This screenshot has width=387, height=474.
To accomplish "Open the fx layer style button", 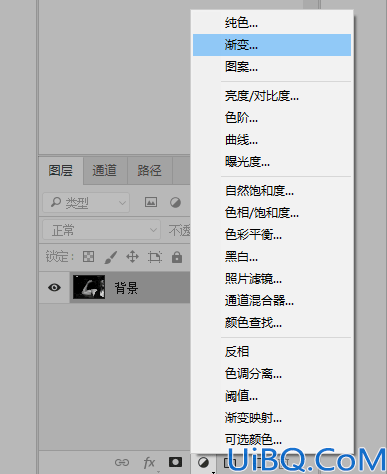I will pos(149,463).
